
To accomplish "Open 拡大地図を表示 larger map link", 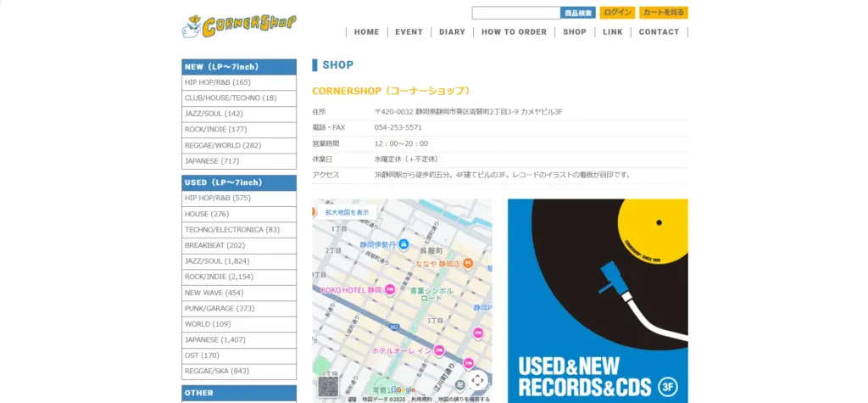I will (347, 212).
